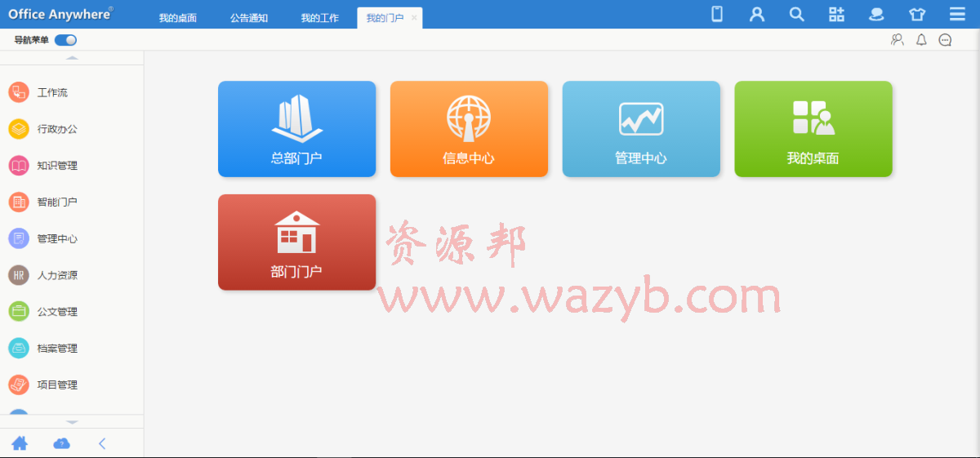
Task: Open the mobile phone icon in header
Action: coord(717,14)
